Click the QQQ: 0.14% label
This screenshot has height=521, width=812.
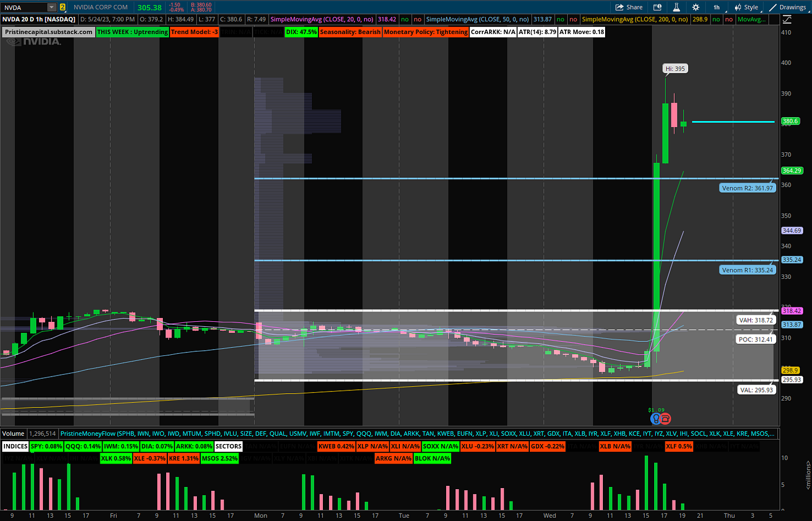tap(83, 446)
